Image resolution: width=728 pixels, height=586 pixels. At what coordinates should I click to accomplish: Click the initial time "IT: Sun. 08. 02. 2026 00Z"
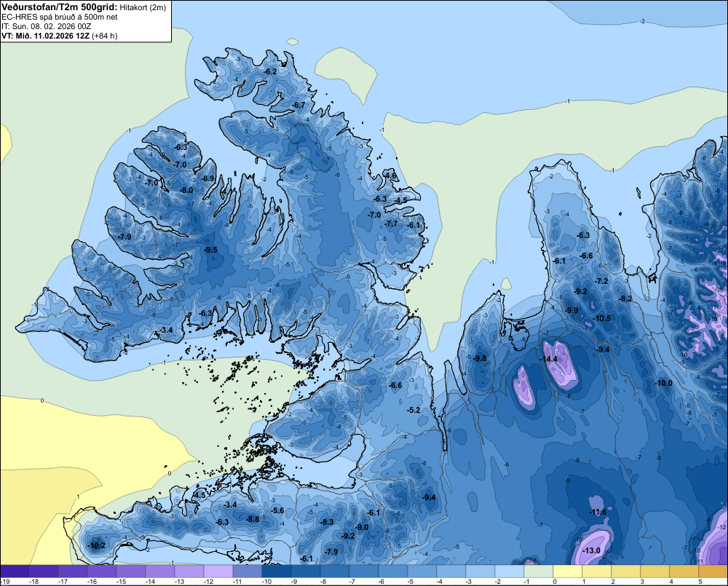coord(47,26)
